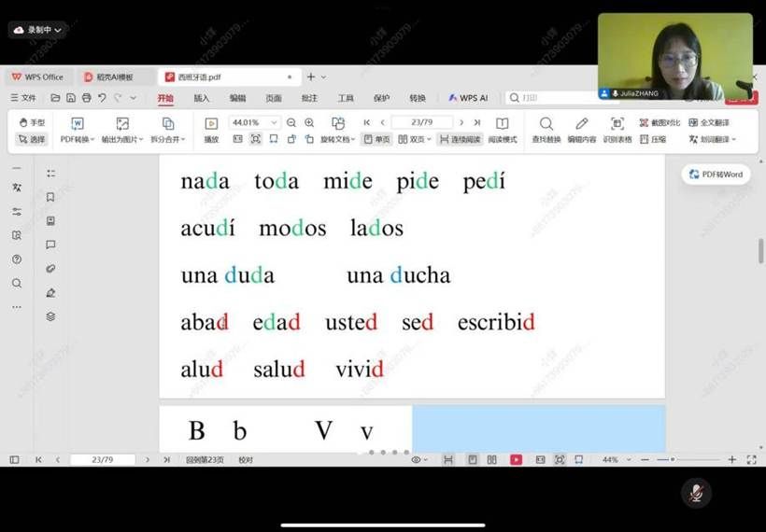Click compress 压缩 icon
This screenshot has width=766, height=532.
(x=653, y=139)
